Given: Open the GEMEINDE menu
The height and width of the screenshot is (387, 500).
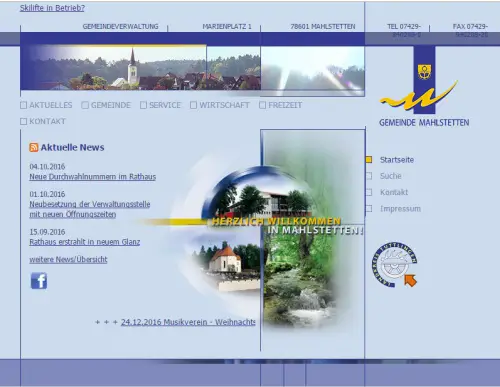Looking at the screenshot, I should click(106, 105).
